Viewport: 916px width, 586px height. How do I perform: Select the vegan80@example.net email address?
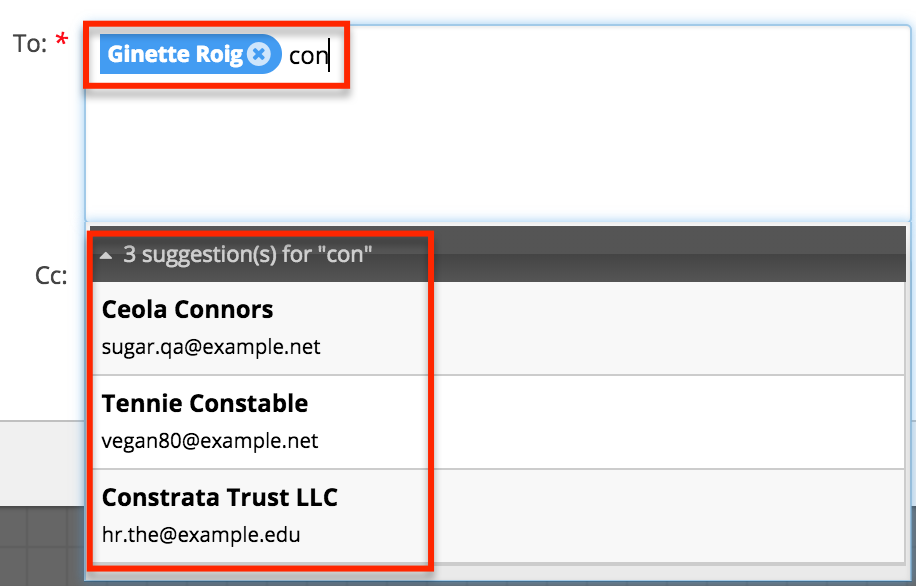[x=210, y=440]
